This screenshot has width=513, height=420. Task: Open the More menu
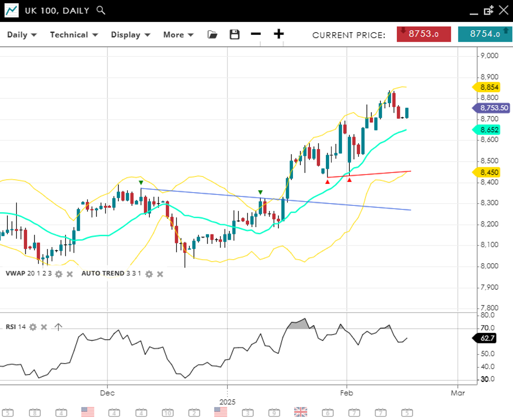[178, 35]
